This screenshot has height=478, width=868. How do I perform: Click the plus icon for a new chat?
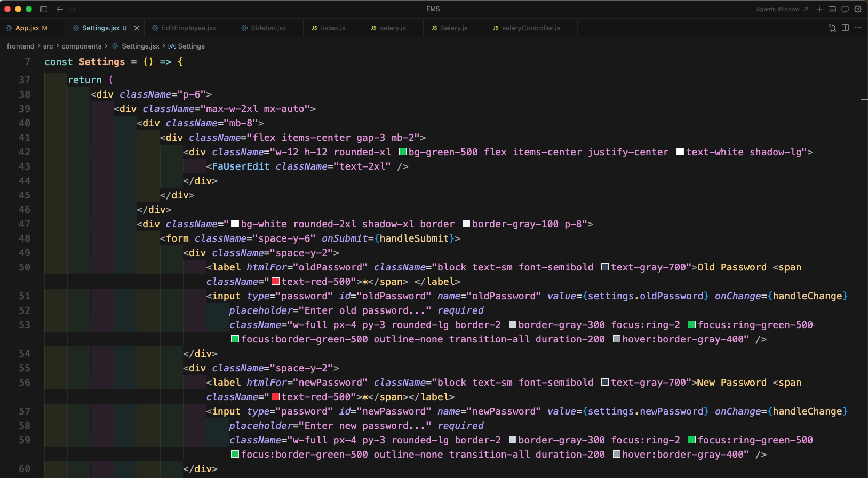(x=819, y=9)
